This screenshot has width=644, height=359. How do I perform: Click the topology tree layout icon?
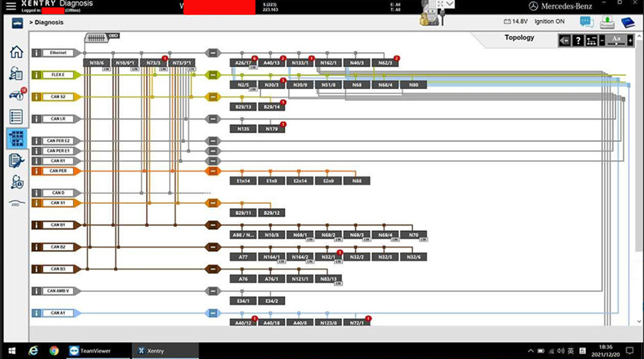point(591,40)
